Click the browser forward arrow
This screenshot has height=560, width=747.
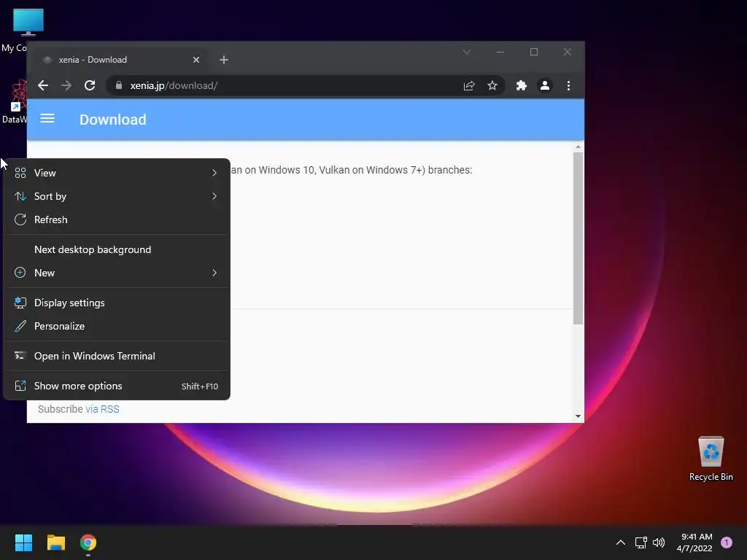tap(66, 86)
